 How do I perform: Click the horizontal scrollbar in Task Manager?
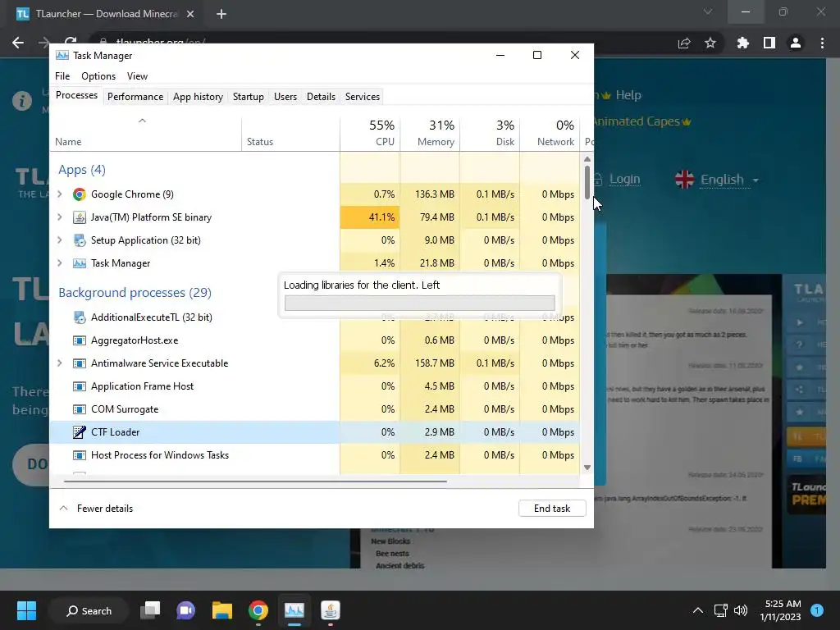coord(255,482)
